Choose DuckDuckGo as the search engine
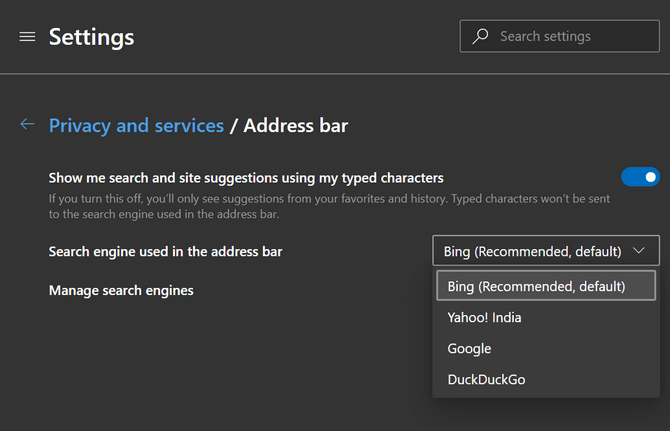Image resolution: width=670 pixels, height=431 pixels. 546,379
